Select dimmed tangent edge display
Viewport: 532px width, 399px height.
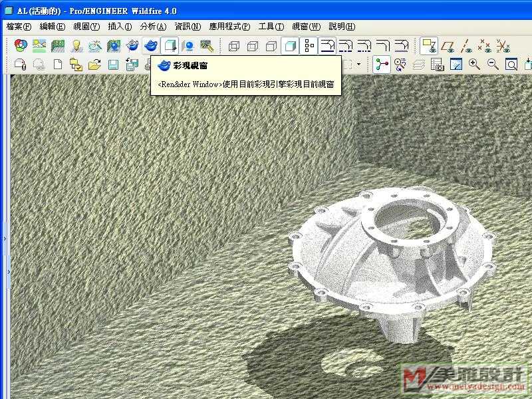click(x=402, y=46)
